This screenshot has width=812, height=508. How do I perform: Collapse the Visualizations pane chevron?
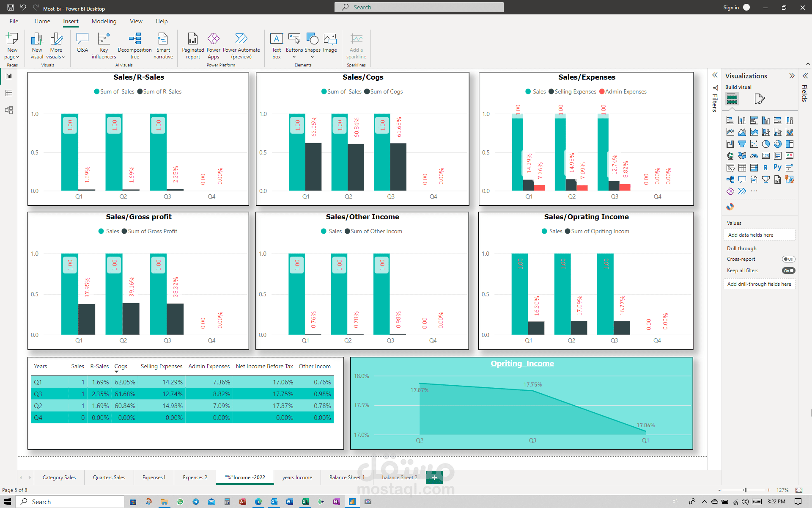(792, 76)
